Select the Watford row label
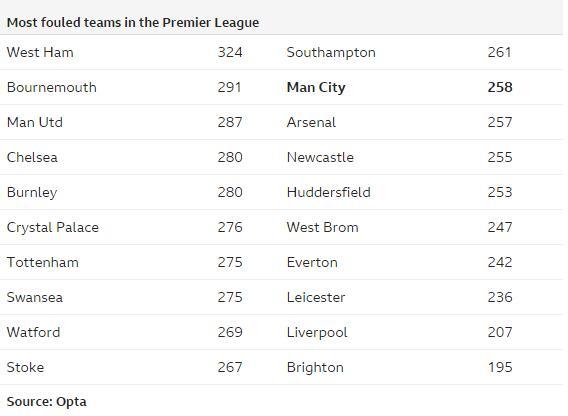568x416 pixels. pos(34,332)
